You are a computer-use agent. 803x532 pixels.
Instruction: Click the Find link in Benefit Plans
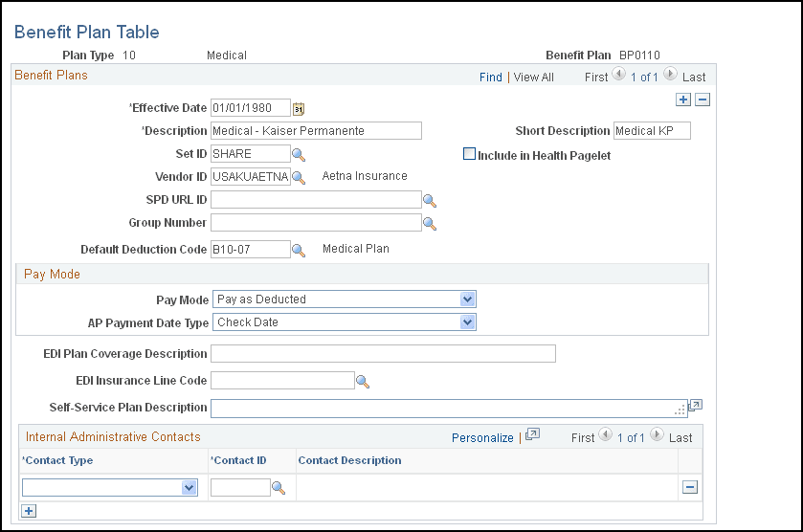tap(491, 78)
